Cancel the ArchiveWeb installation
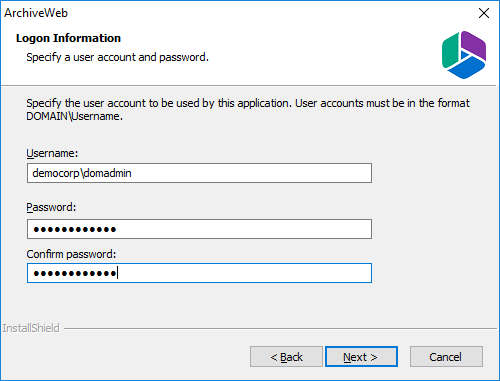This screenshot has height=381, width=500. pos(446,357)
